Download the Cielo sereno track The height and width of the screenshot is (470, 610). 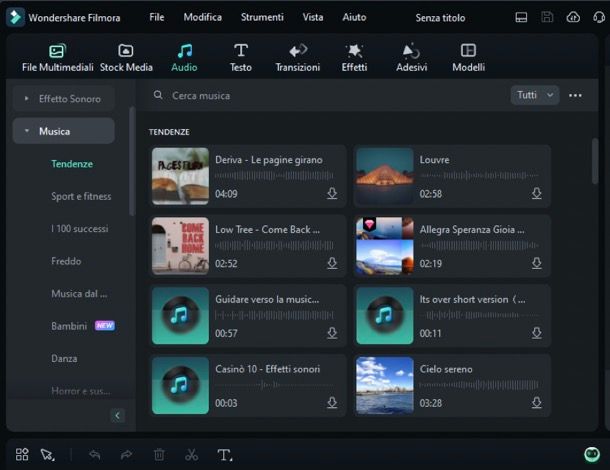click(536, 403)
